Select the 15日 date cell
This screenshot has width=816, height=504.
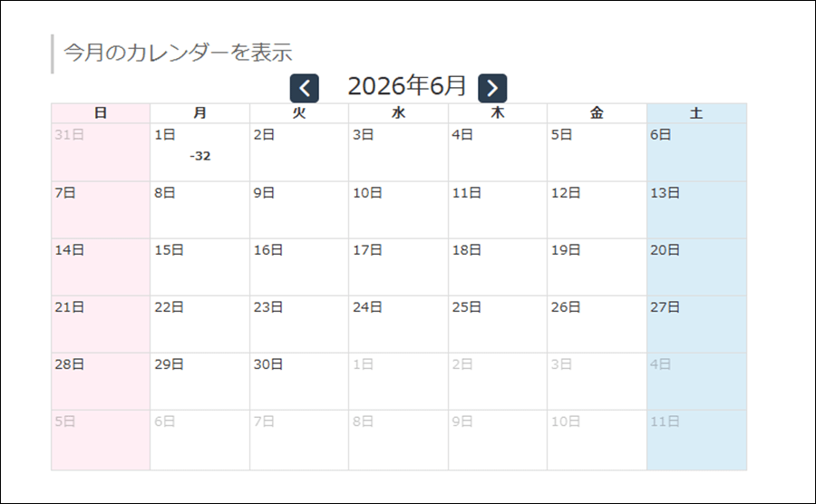[x=199, y=267]
